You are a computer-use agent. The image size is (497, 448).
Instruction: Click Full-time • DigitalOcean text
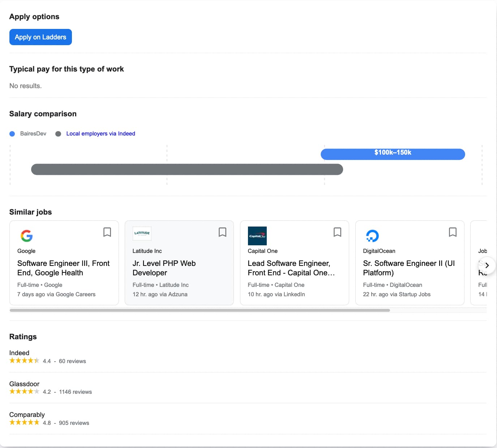click(393, 285)
